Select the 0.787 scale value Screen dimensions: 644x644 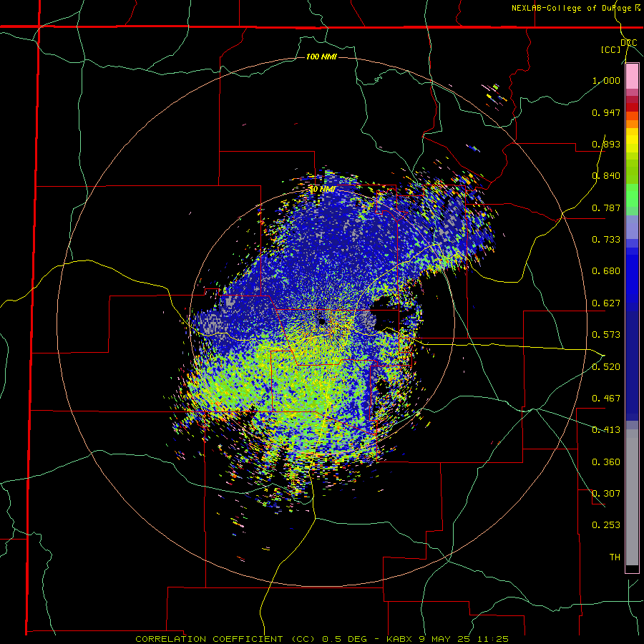(606, 208)
